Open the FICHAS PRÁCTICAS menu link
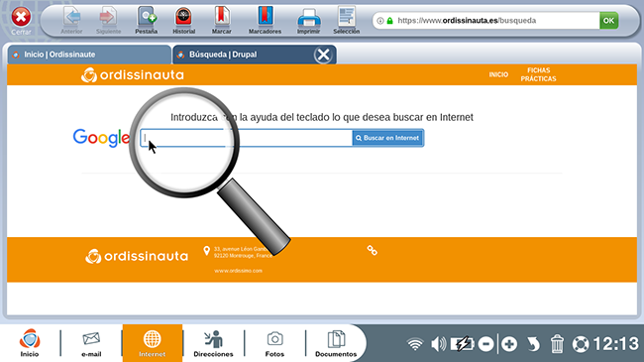The width and height of the screenshot is (644, 362). tap(538, 74)
